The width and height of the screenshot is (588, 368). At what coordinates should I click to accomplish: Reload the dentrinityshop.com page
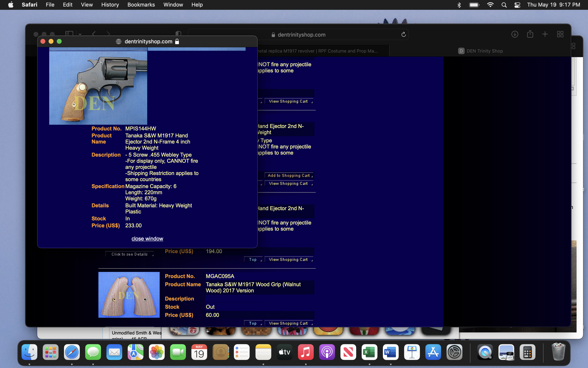pos(404,35)
